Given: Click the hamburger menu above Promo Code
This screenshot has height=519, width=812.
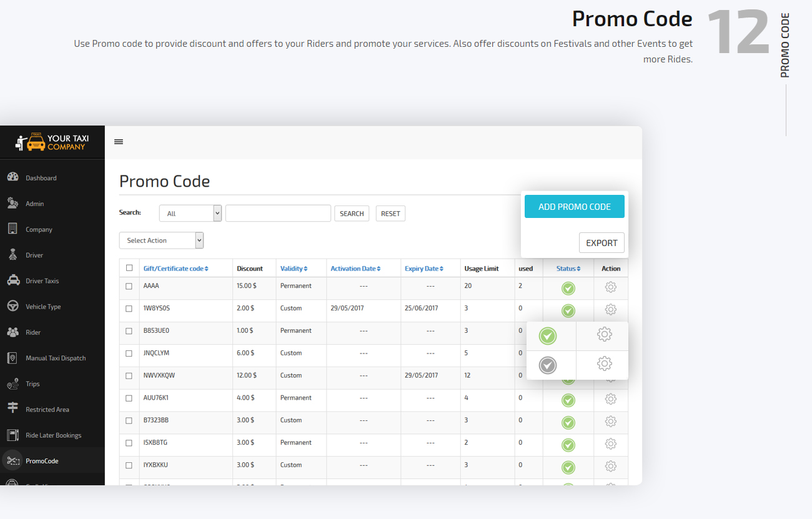Looking at the screenshot, I should [x=119, y=141].
